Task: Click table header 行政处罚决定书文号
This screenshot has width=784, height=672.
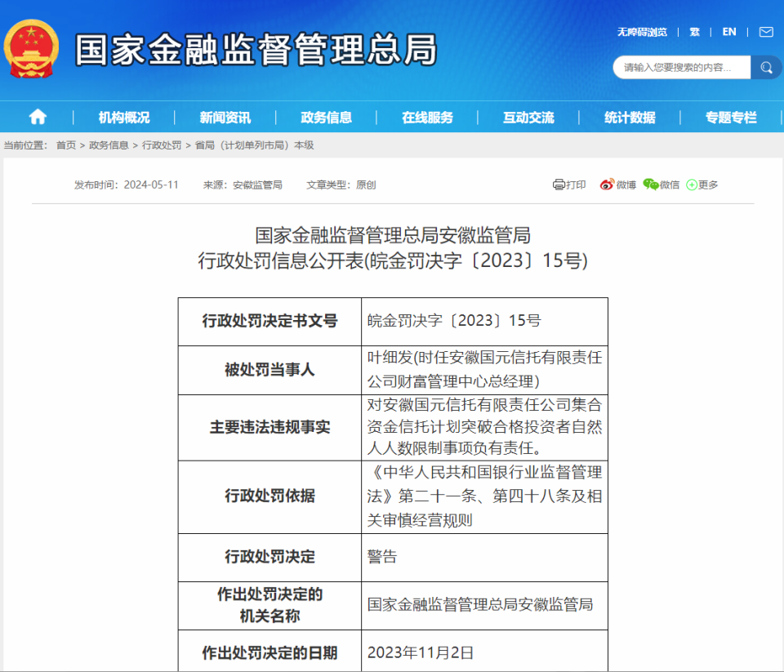Action: (x=270, y=321)
